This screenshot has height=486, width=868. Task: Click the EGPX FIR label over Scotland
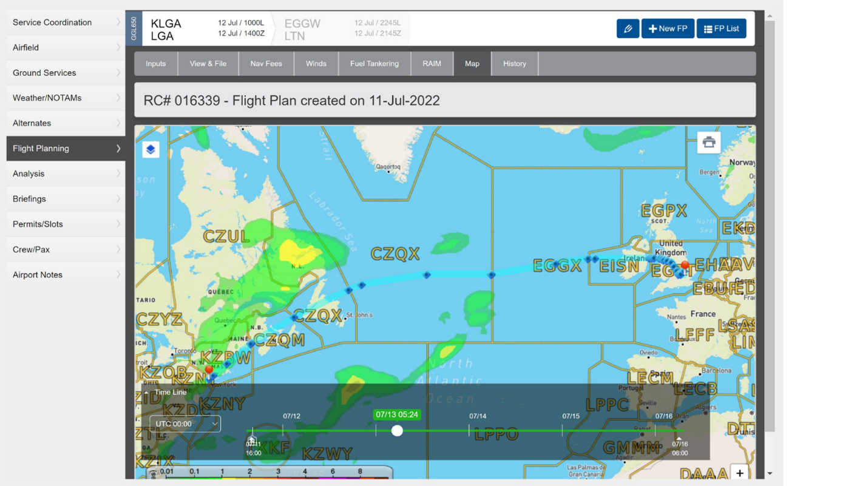pyautogui.click(x=664, y=211)
